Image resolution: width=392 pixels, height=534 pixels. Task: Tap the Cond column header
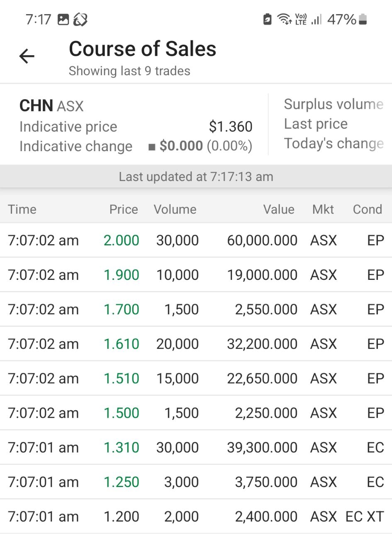tap(367, 209)
